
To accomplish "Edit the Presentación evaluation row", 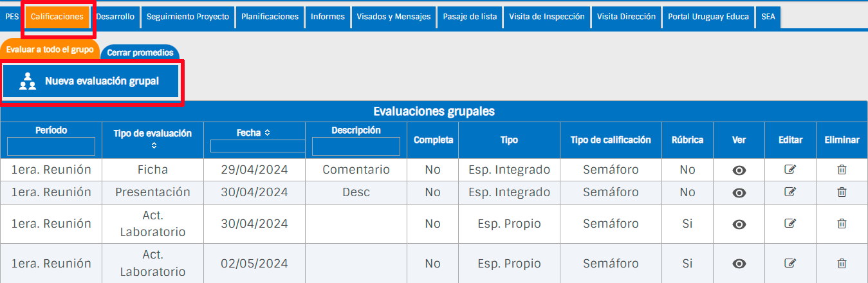I will point(790,192).
